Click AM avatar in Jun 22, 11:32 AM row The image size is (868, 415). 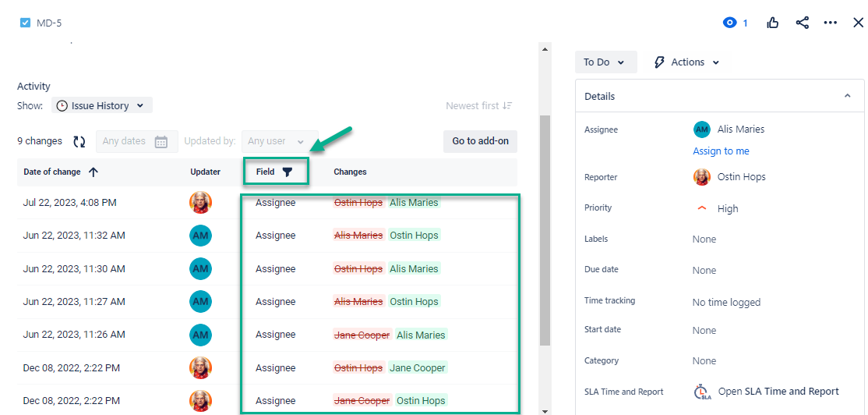[200, 236]
